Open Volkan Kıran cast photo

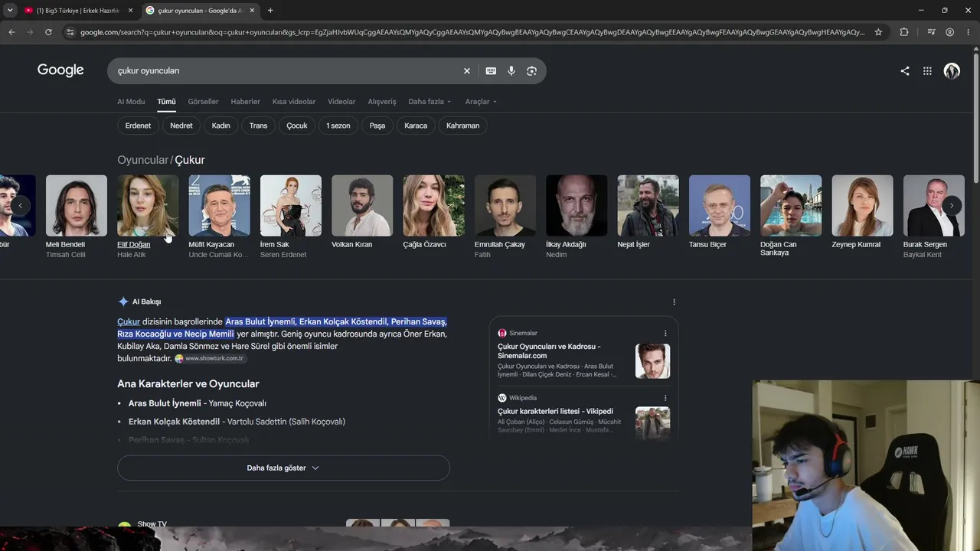point(362,206)
